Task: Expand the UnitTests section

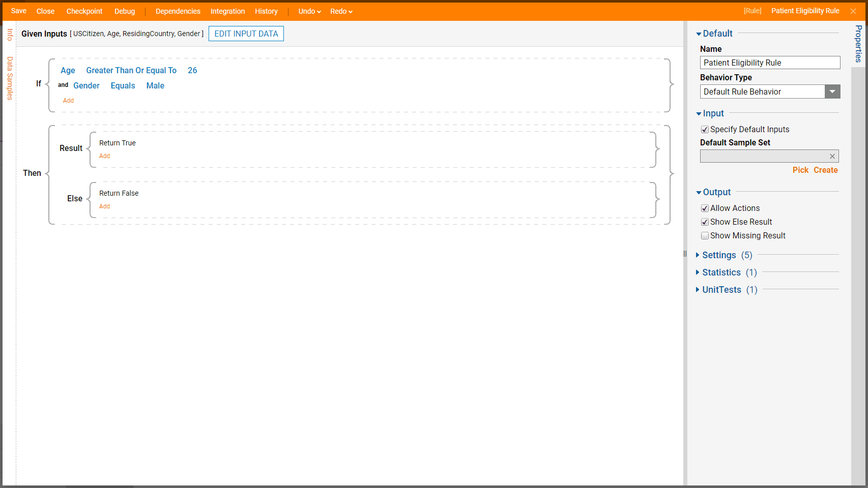Action: coord(721,290)
